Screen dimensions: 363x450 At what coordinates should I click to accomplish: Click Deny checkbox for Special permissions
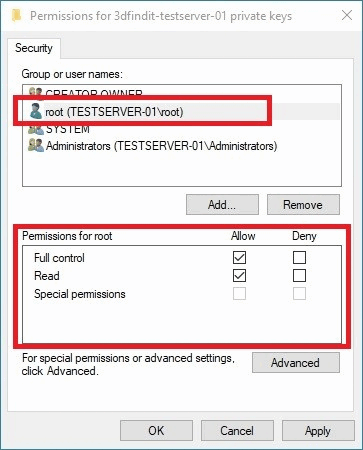299,294
